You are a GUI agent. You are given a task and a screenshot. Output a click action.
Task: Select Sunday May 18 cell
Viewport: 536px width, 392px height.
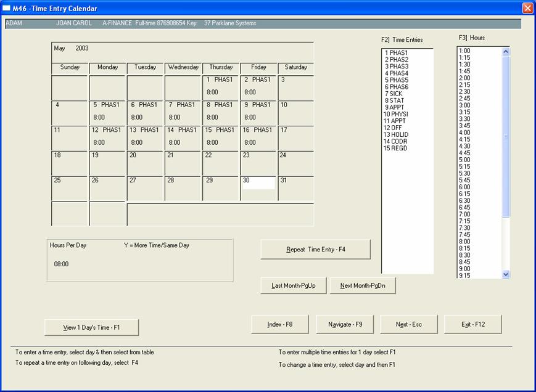[70, 163]
